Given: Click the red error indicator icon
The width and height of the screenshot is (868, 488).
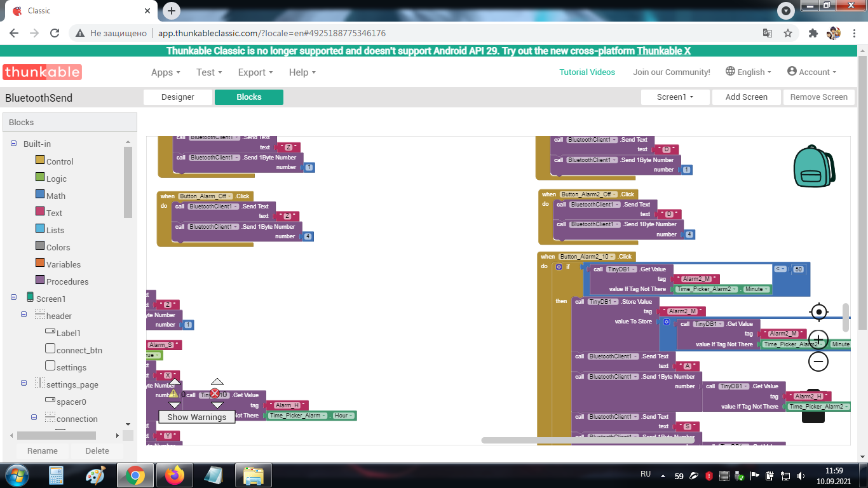Looking at the screenshot, I should click(x=215, y=394).
